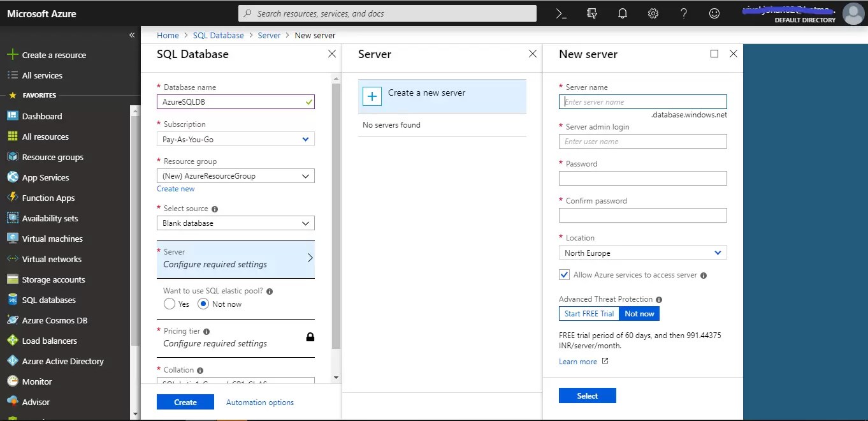
Task: Click the blue Select button
Action: coord(587,395)
